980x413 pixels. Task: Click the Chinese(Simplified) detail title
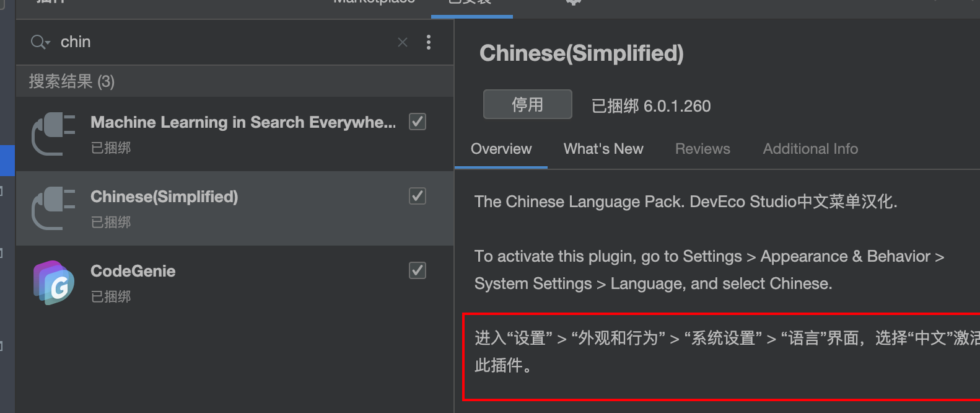point(582,53)
